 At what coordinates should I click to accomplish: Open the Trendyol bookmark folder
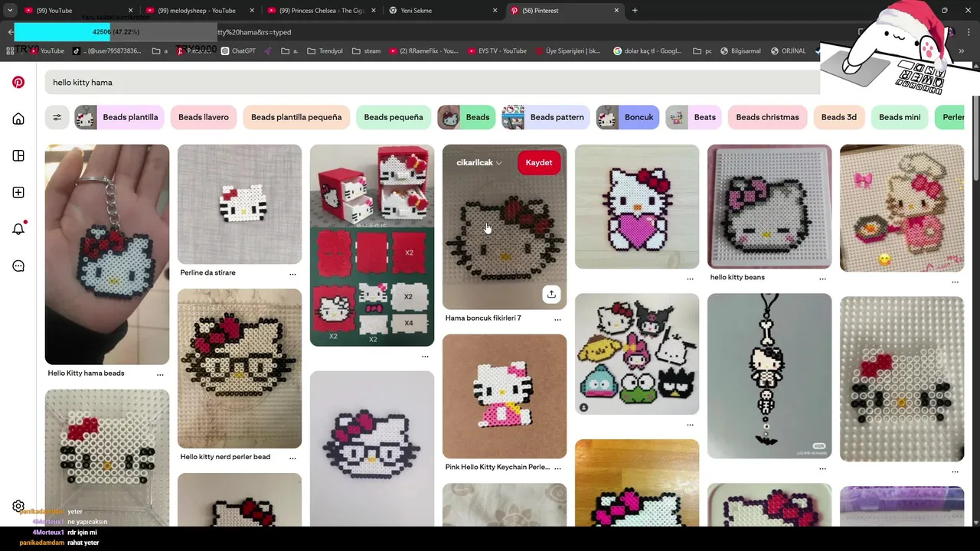(325, 51)
